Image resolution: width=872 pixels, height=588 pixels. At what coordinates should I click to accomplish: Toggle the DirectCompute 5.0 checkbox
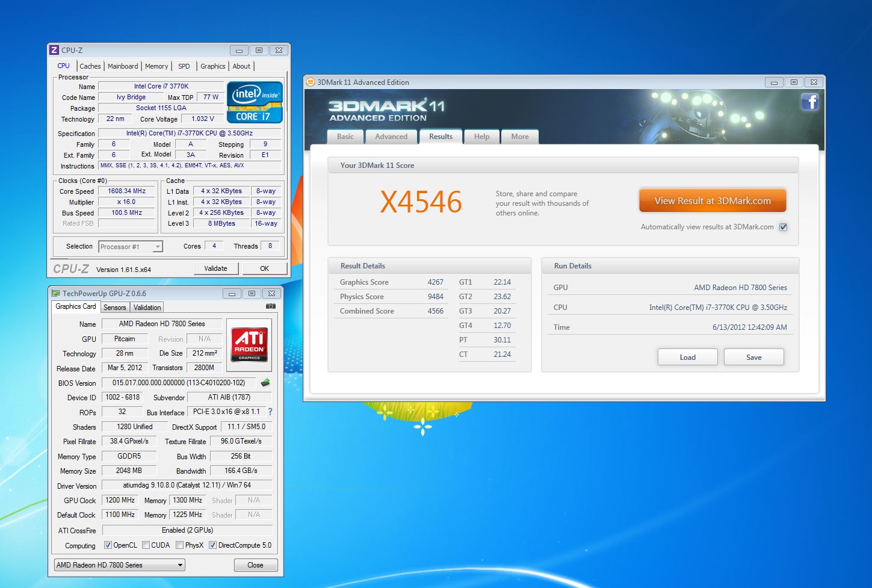point(212,545)
